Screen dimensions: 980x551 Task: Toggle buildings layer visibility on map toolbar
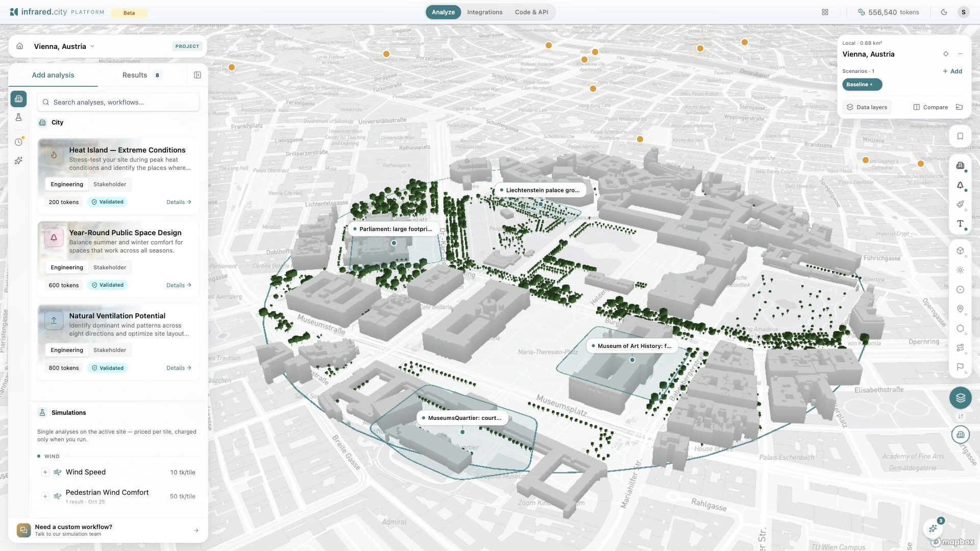[x=960, y=165]
